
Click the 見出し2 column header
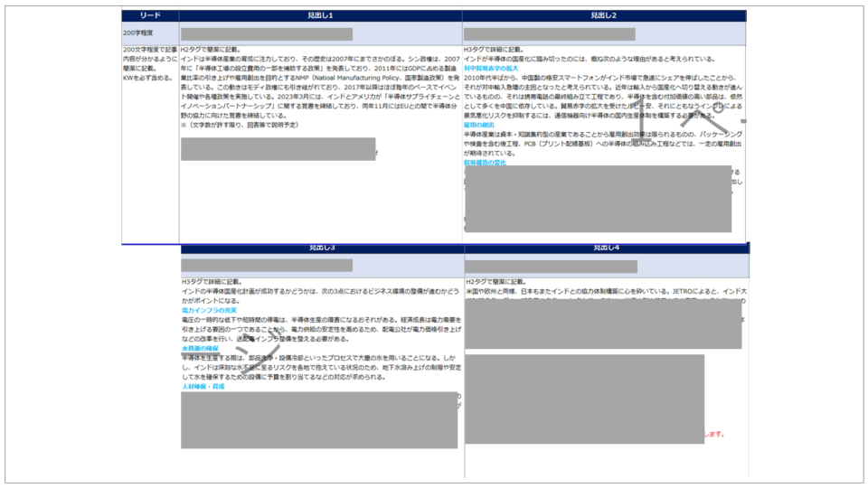coord(604,15)
